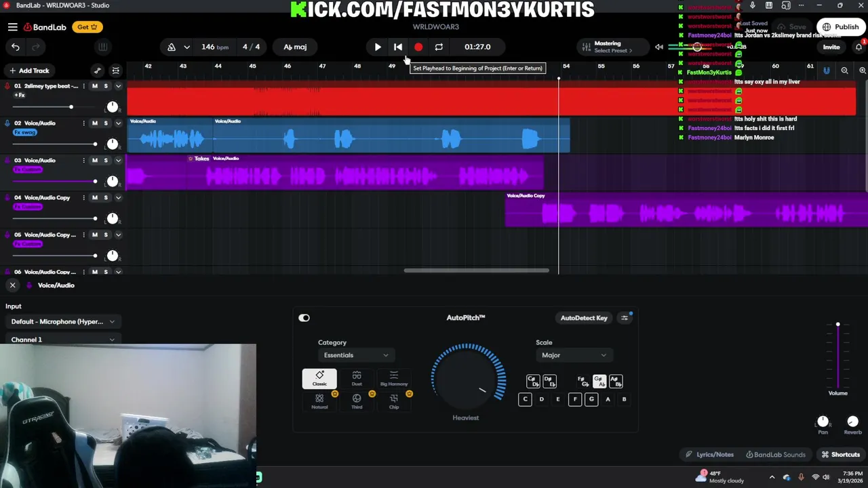Open three-dot menu for track 02
The height and width of the screenshot is (488, 868).
84,123
